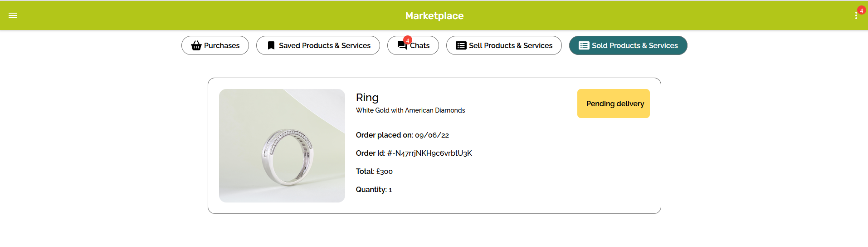Image resolution: width=868 pixels, height=247 pixels.
Task: Click the red notification badge in header
Action: (861, 10)
